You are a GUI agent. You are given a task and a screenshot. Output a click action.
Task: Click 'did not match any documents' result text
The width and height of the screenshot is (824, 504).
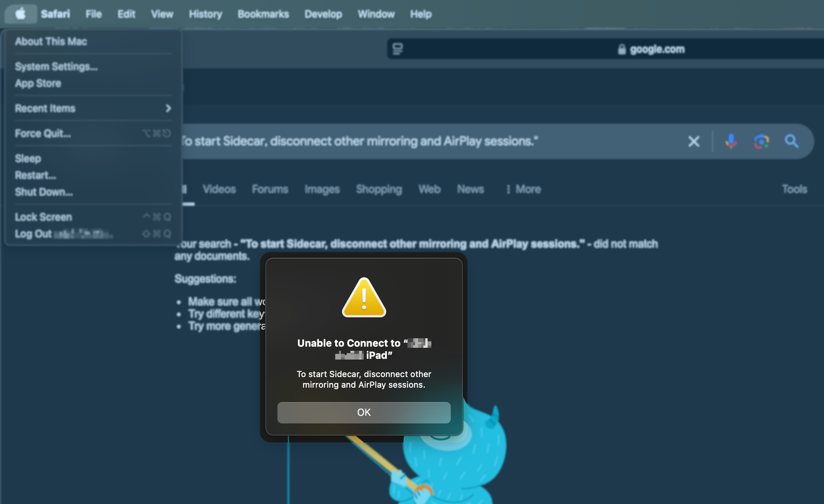416,250
